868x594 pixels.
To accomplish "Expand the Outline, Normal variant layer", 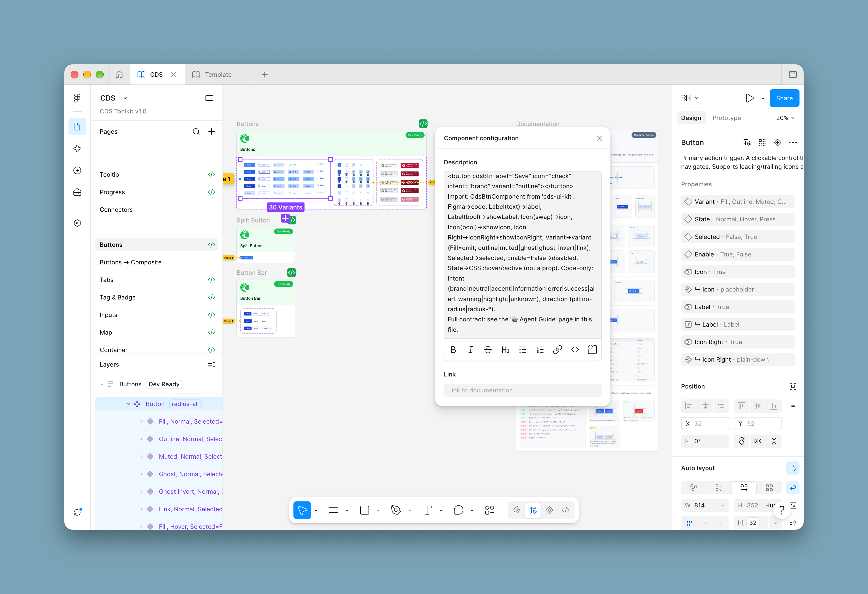I will [141, 439].
